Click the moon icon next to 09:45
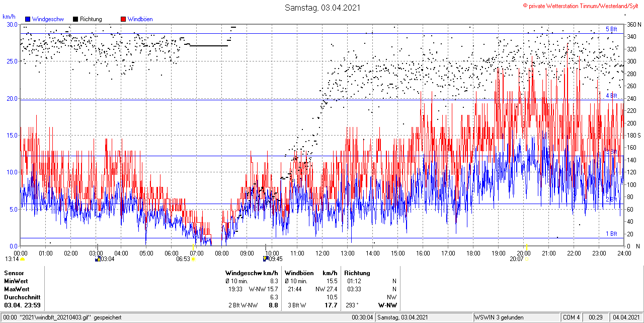This screenshot has width=644, height=323. 265,259
